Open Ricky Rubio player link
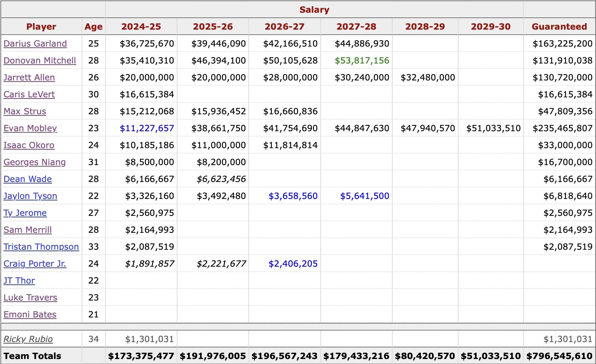Viewport: 596px width, 364px height. 28,339
